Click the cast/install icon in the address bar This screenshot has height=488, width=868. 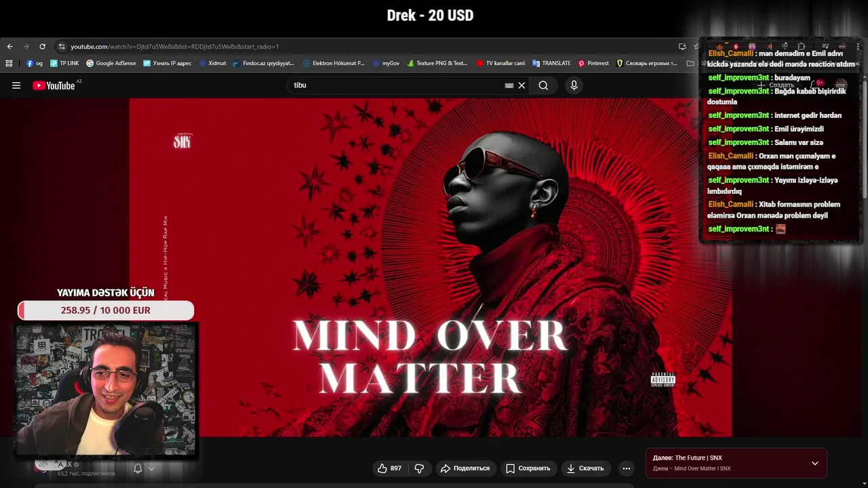[x=682, y=47]
